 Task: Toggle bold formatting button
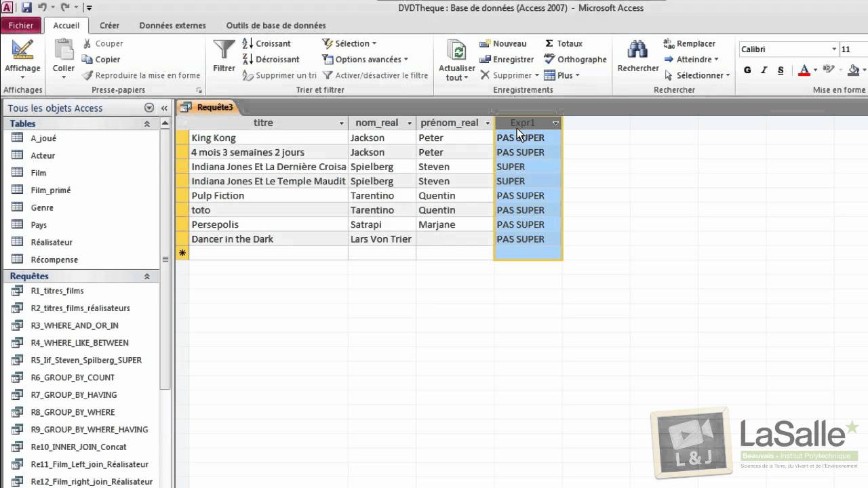[747, 70]
